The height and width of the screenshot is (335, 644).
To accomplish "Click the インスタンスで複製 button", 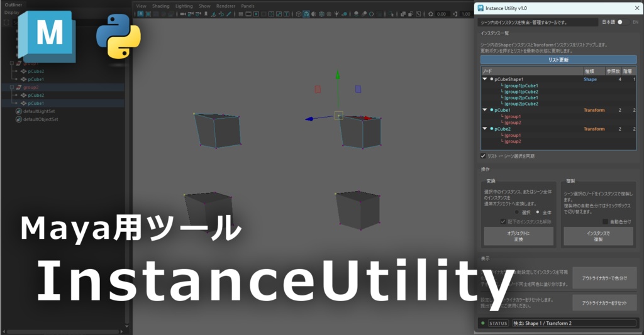I will click(x=598, y=236).
